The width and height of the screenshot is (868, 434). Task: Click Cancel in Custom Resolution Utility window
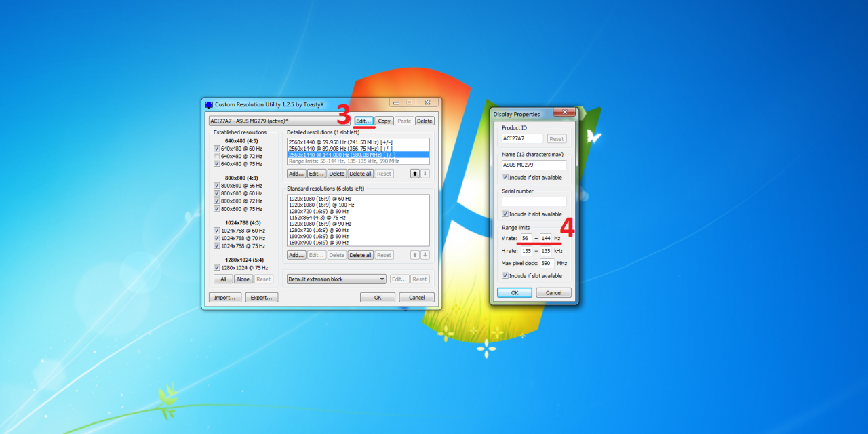pyautogui.click(x=417, y=298)
